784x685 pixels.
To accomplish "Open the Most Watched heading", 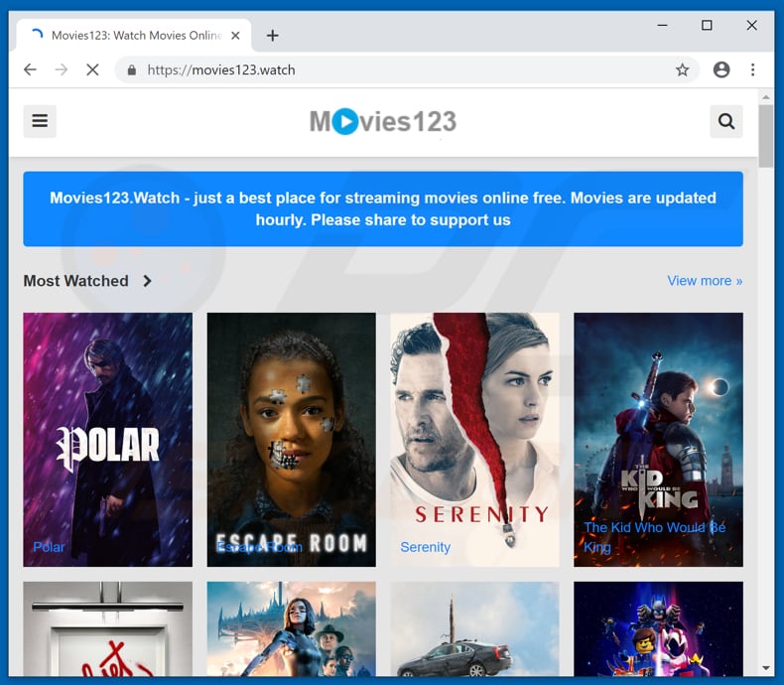I will (76, 281).
